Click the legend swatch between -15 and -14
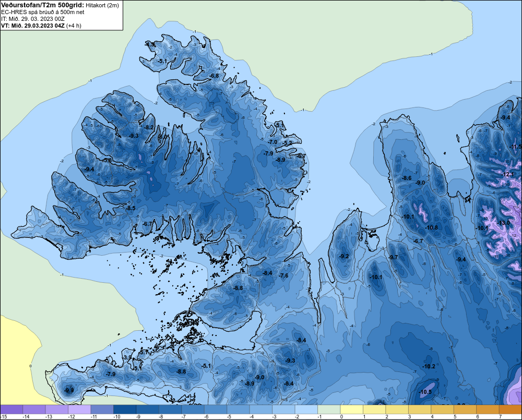Screen dimensions: 522x420 coord(11,409)
